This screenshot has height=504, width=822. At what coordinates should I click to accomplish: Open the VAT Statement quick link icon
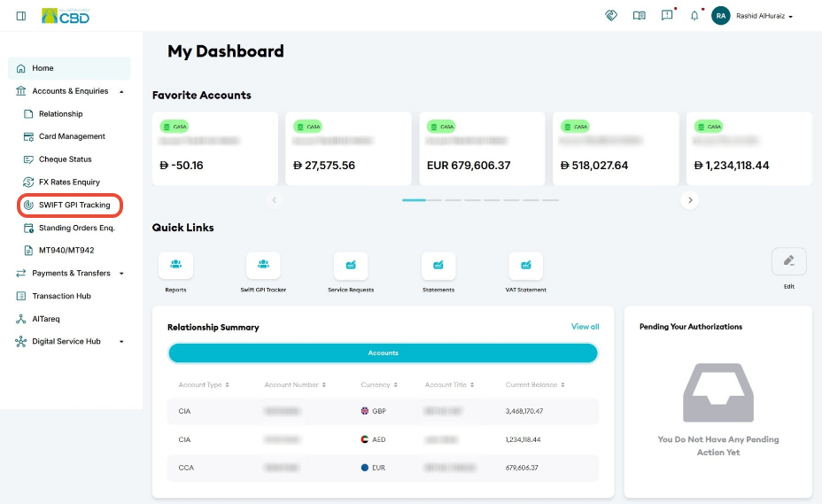(x=526, y=266)
